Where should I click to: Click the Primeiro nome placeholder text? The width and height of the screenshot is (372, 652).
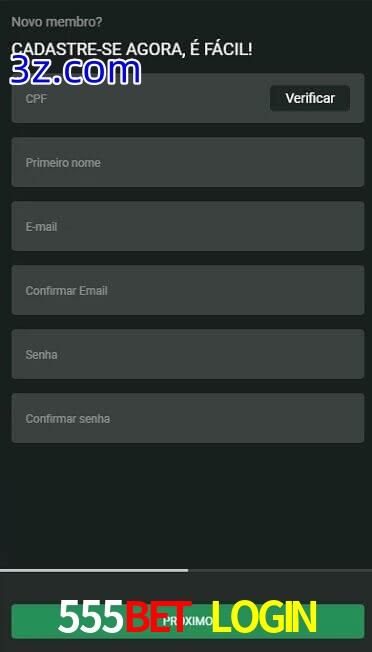(63, 163)
